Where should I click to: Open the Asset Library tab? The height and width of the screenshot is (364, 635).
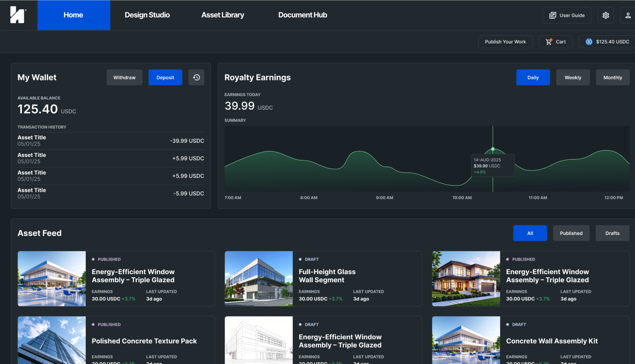click(x=222, y=15)
